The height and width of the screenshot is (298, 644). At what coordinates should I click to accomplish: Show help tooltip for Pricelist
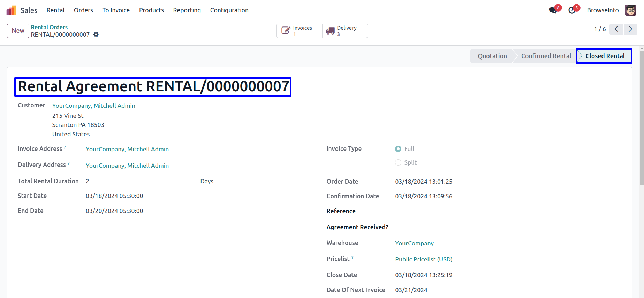pos(353,257)
